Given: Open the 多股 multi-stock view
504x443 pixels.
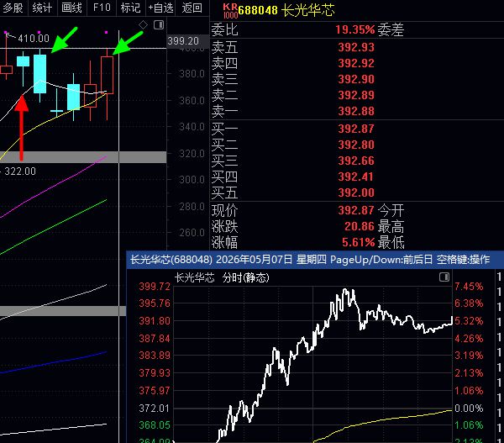Looking at the screenshot, I should pos(13,8).
